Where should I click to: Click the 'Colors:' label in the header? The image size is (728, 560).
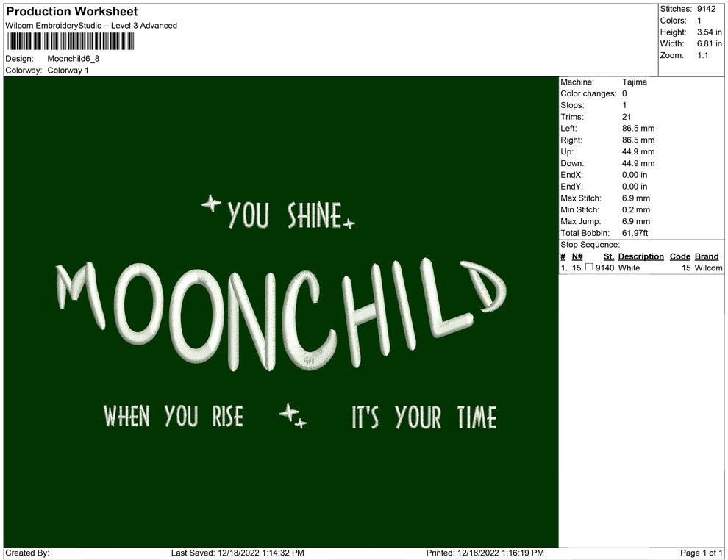[x=673, y=21]
